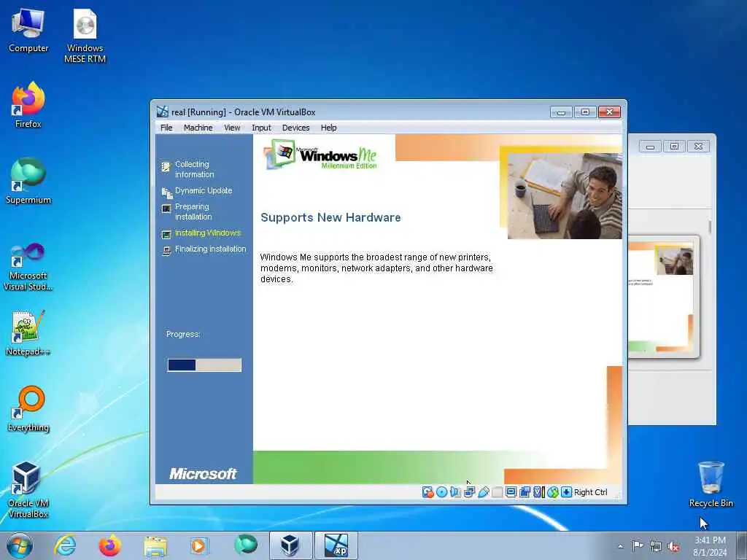The width and height of the screenshot is (747, 560).
Task: Show hidden tray icons arrow
Action: [620, 546]
